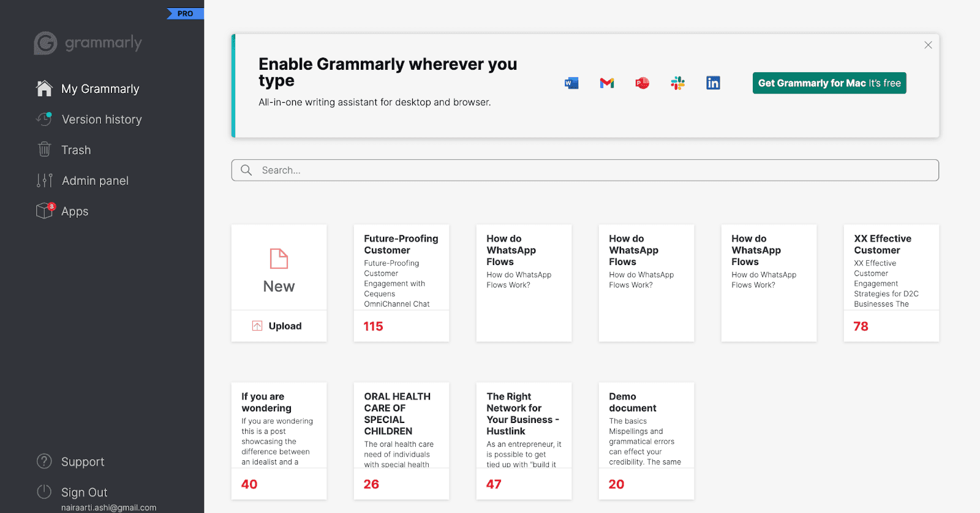Viewport: 980px width, 513px height.
Task: Open ORAL HEALTH CARE OF SPECIAL CHILDREN document
Action: coord(401,441)
